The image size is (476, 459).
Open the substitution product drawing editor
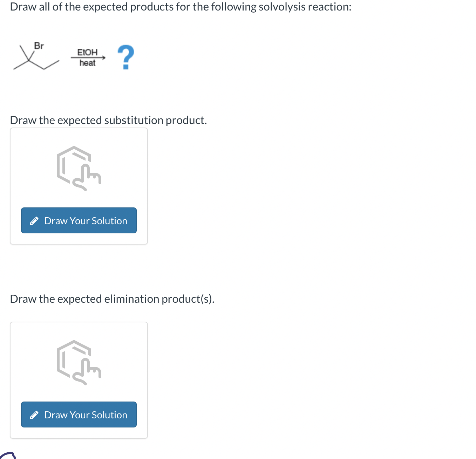point(79,220)
